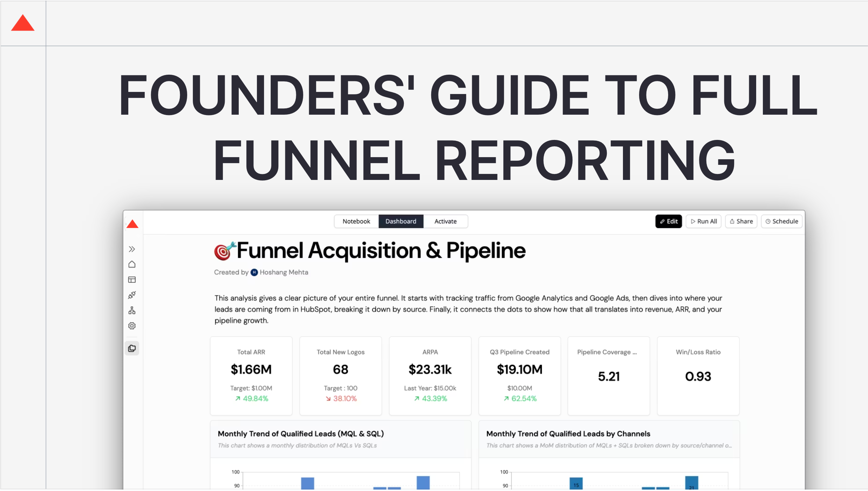Click the red triangle app logo
868x491 pixels.
coord(133,224)
